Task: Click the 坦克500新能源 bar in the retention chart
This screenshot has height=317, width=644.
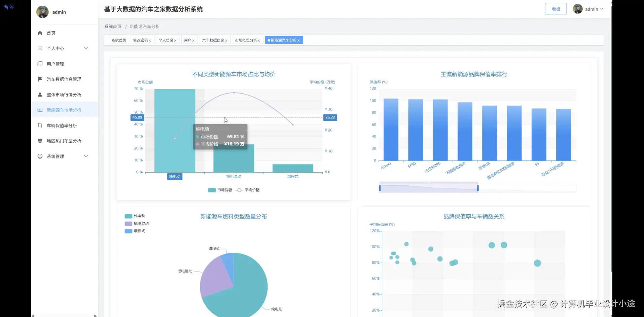Action: point(564,135)
